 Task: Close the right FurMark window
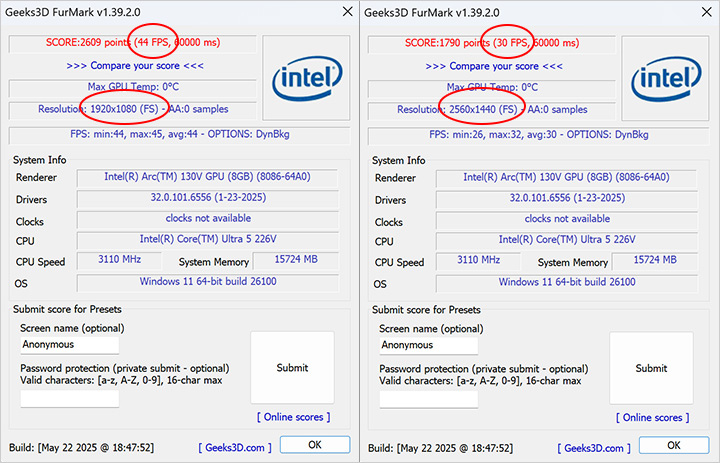[707, 12]
